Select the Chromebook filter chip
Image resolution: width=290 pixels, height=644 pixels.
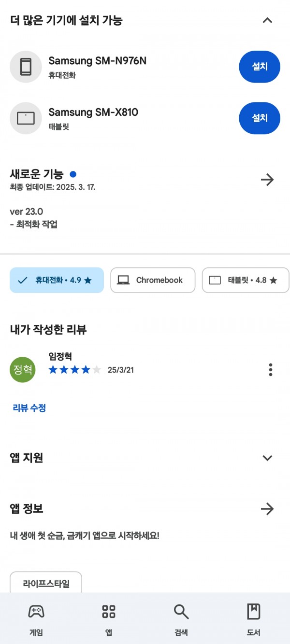153,280
